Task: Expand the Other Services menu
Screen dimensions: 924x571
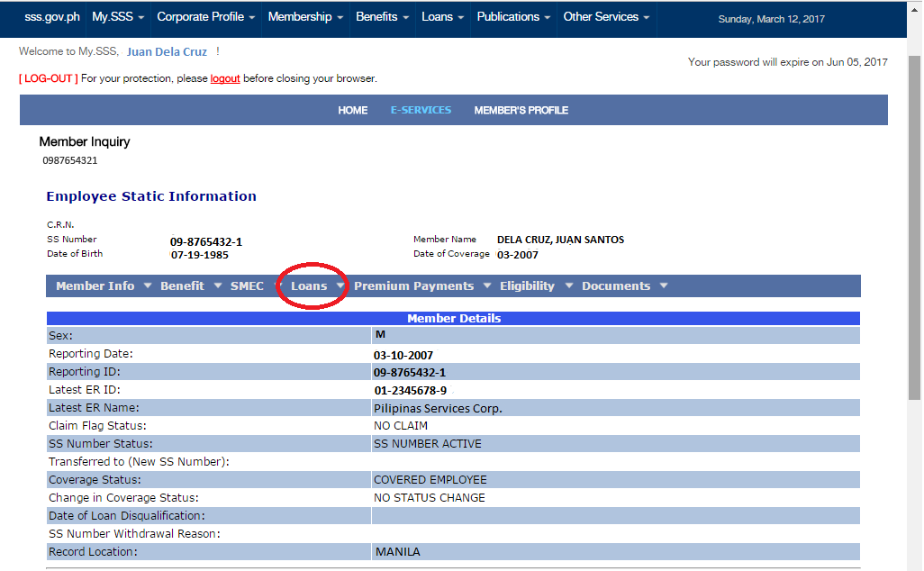Action: (x=601, y=16)
